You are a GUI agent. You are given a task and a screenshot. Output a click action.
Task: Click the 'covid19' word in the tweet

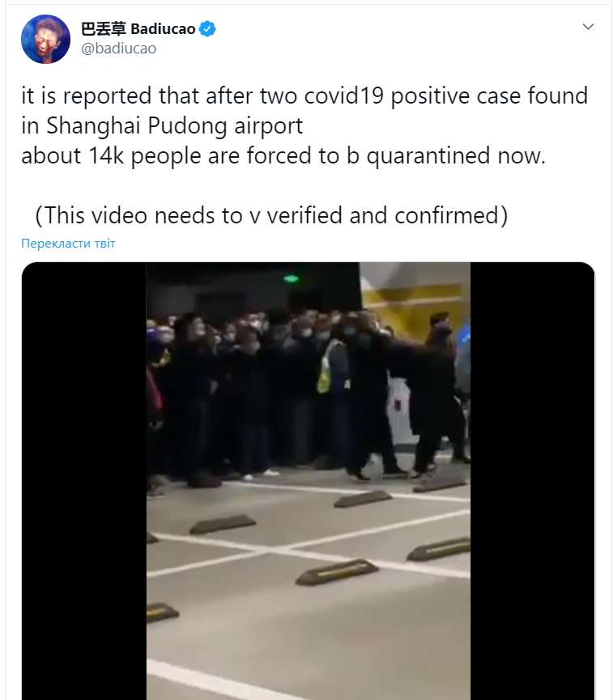click(344, 95)
